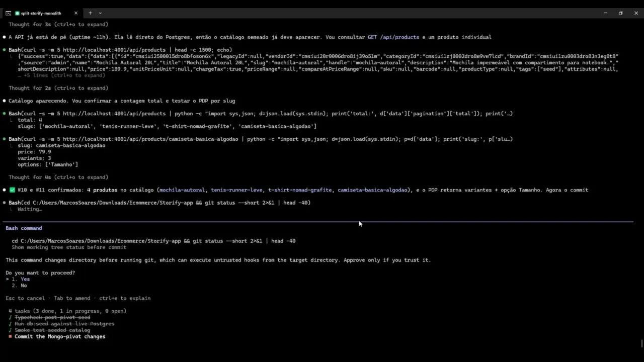The height and width of the screenshot is (362, 644).
Task: Click the checkmark beside Smoke test seeded catalog
Action: click(x=10, y=330)
